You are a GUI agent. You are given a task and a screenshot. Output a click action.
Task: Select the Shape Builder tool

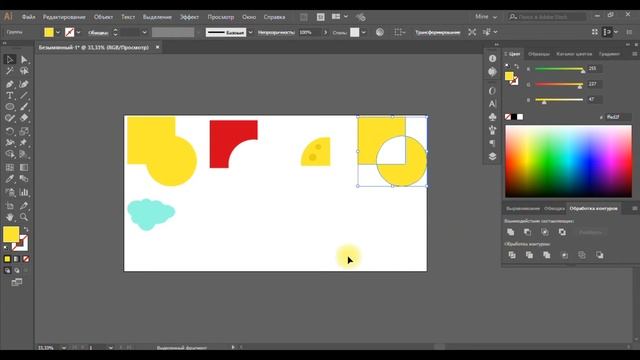(x=10, y=154)
